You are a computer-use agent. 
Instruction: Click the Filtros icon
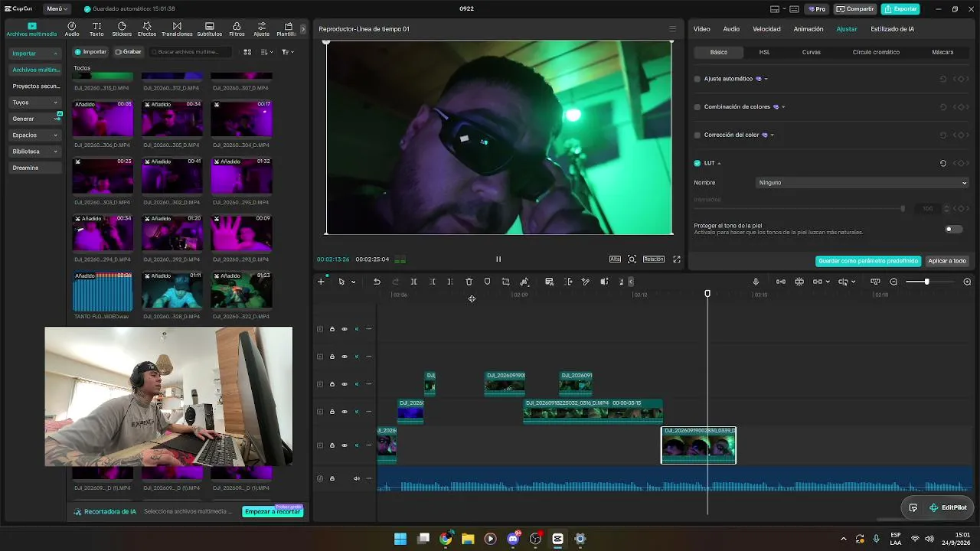[x=237, y=29]
